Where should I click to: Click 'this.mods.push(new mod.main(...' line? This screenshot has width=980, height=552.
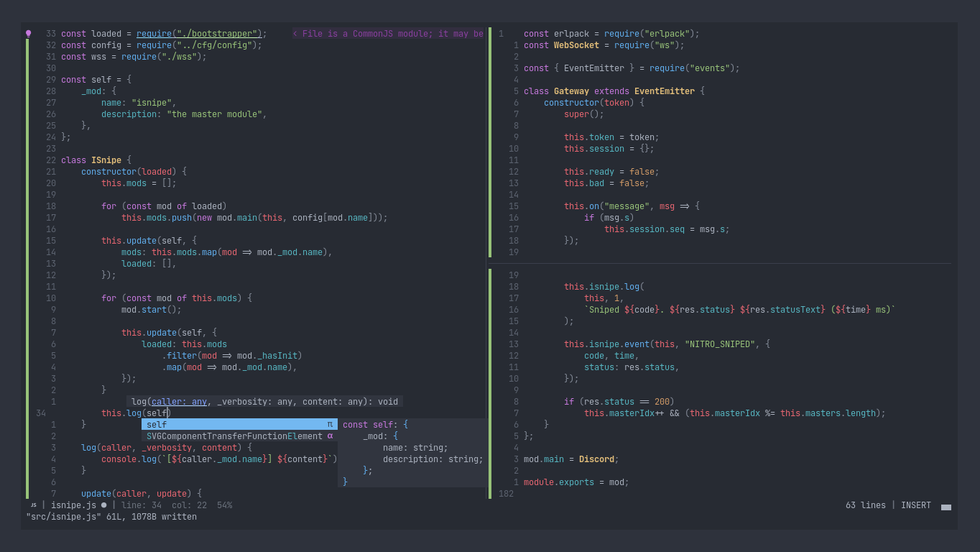click(254, 217)
